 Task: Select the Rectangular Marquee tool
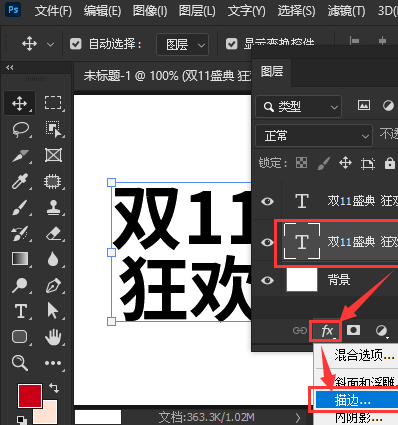(53, 103)
